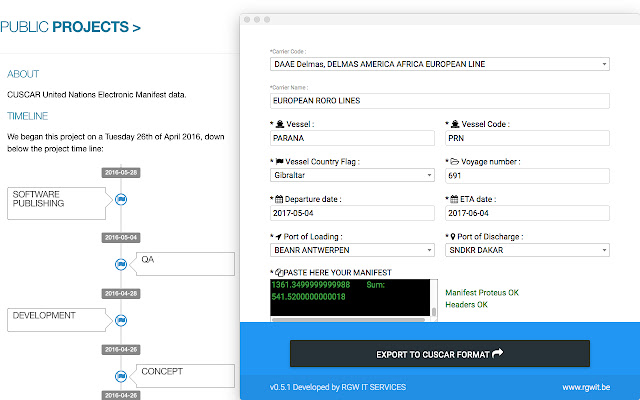This screenshot has height=400, width=640.
Task: Click the Concept timeline flag icon
Action: (x=121, y=376)
